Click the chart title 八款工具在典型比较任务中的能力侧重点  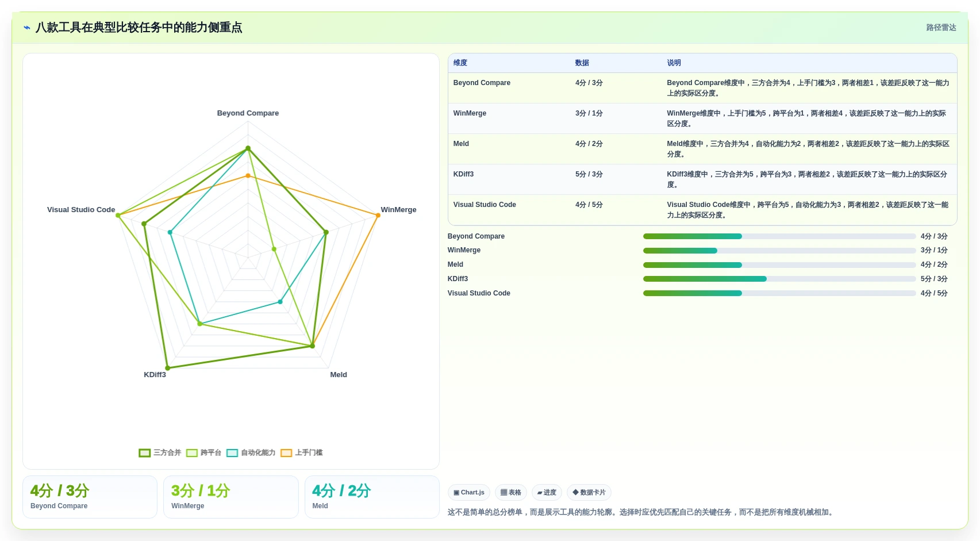139,28
